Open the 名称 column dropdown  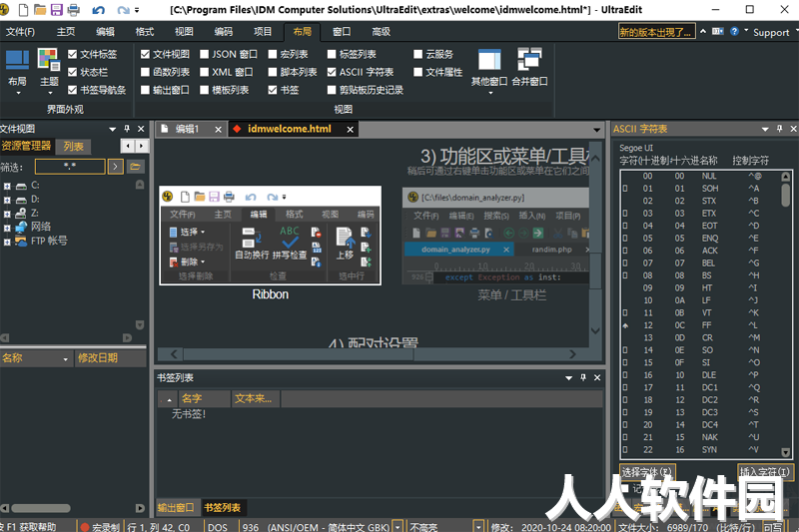point(65,359)
